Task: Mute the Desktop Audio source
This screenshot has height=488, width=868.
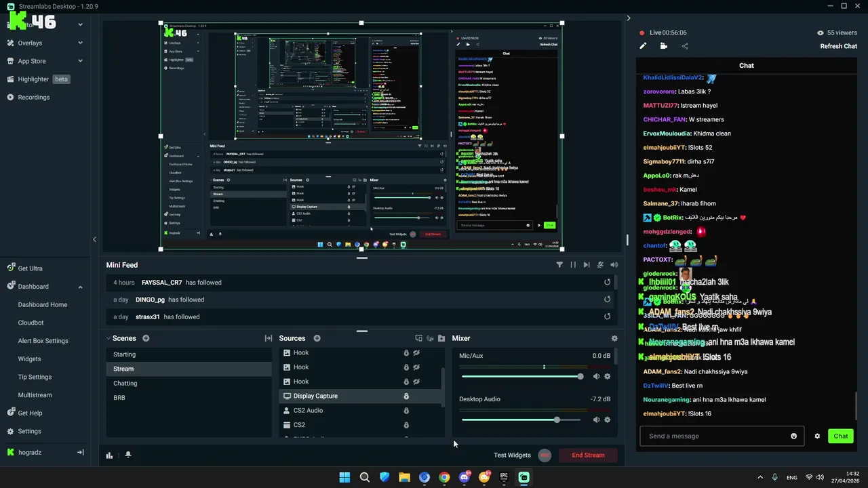Action: [x=596, y=420]
